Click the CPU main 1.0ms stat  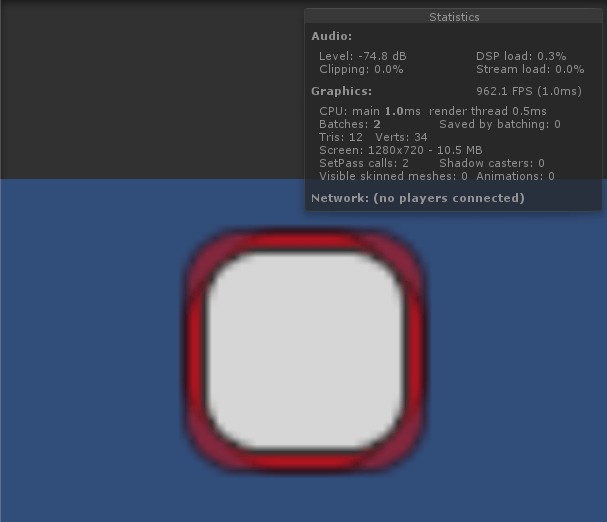370,111
